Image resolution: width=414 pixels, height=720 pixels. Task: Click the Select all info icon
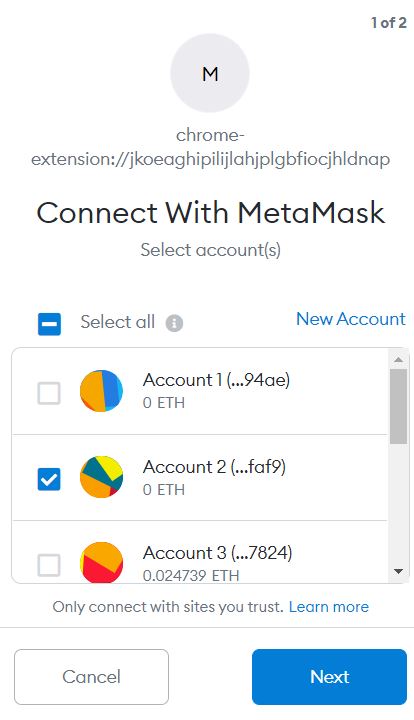pyautogui.click(x=174, y=323)
